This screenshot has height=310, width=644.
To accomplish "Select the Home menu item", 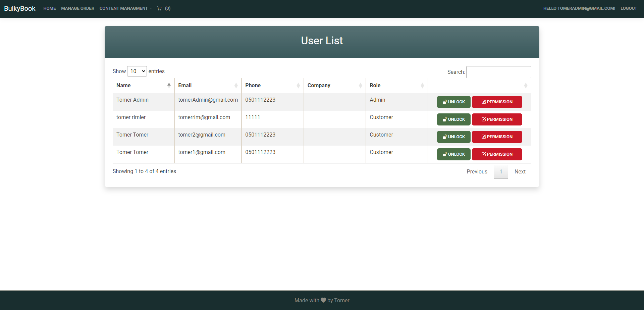I will tap(49, 8).
